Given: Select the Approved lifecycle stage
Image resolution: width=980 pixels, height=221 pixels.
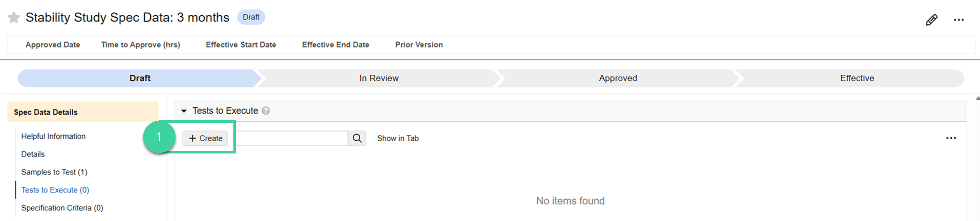Looking at the screenshot, I should coord(618,78).
